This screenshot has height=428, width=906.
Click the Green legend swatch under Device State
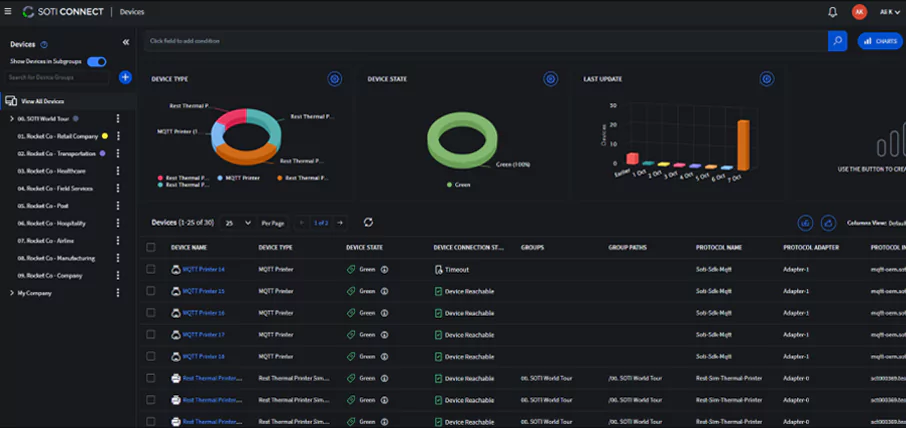coord(450,185)
